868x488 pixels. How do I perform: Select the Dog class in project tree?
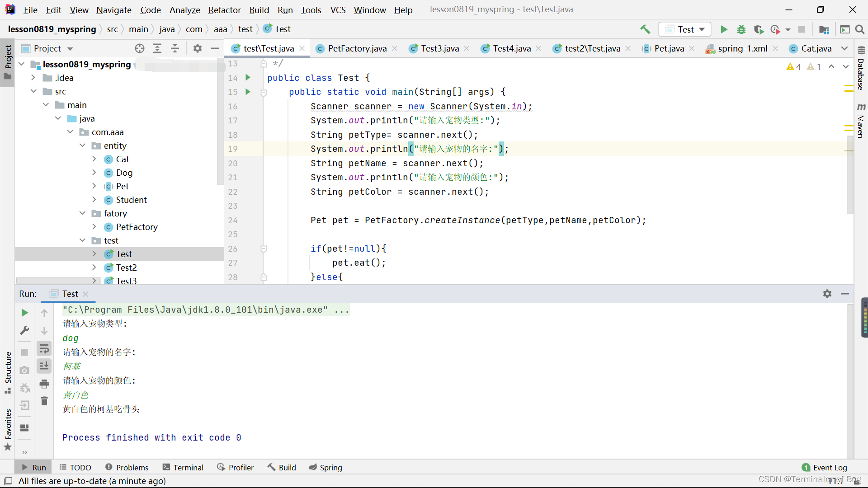click(x=124, y=173)
